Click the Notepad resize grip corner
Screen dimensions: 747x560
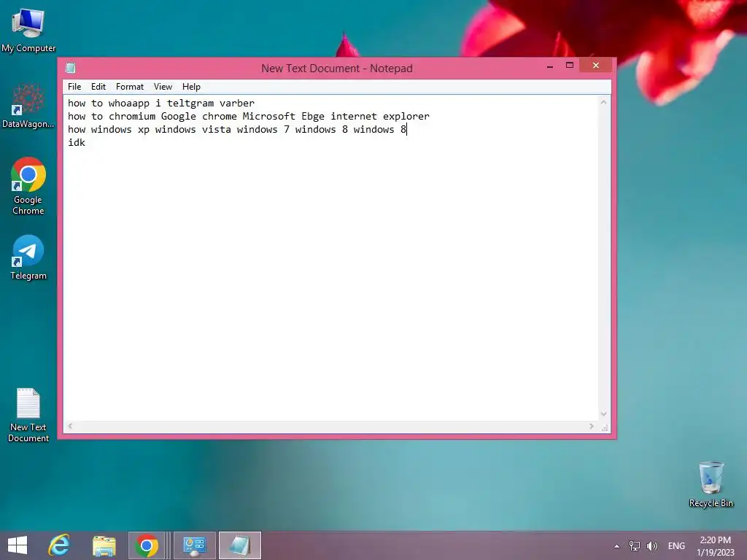(605, 427)
